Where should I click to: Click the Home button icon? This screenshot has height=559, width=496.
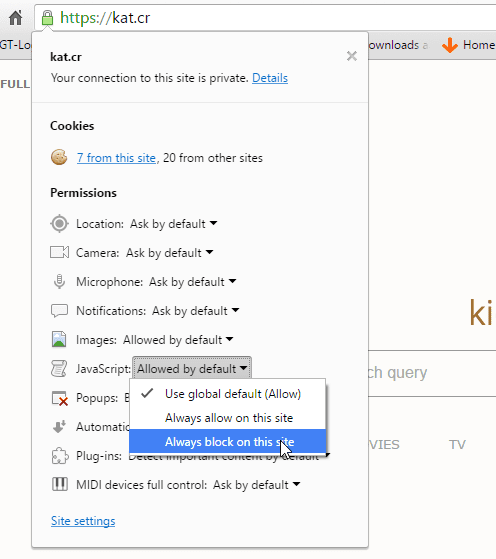pos(15,18)
